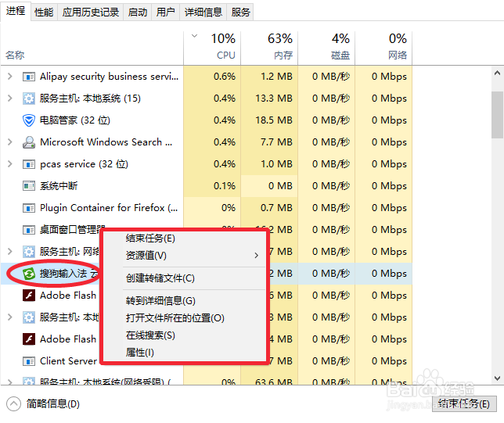
Task: Click 简略信息(D) to collapse details
Action: pyautogui.click(x=53, y=404)
